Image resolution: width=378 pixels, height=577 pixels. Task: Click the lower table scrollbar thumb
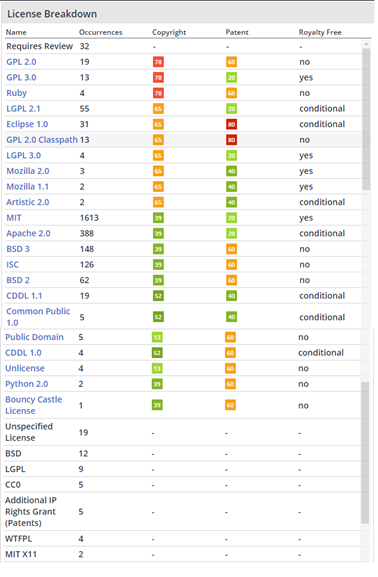365,453
